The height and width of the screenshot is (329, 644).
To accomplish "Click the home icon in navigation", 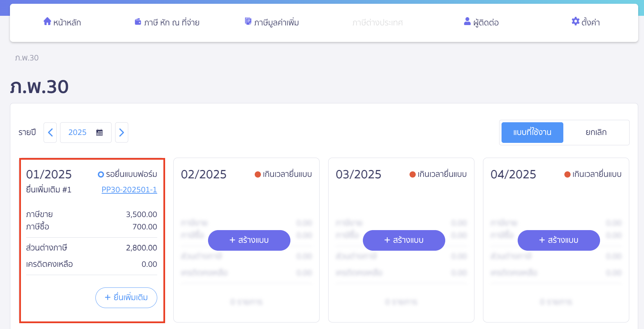I will (x=47, y=22).
